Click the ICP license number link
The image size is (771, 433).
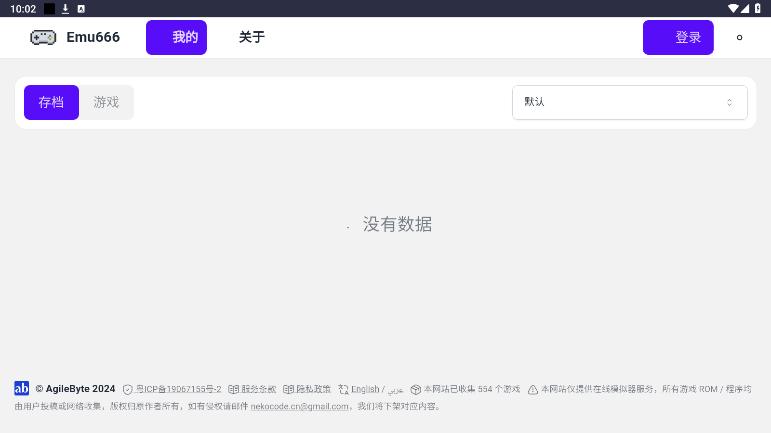click(178, 389)
